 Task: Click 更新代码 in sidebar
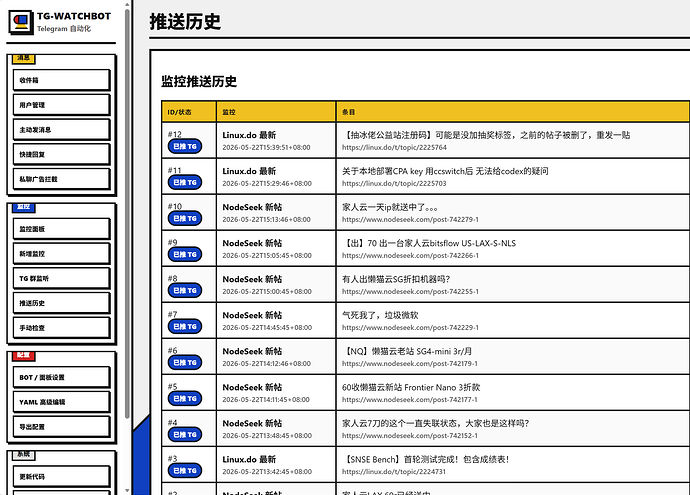(x=61, y=476)
